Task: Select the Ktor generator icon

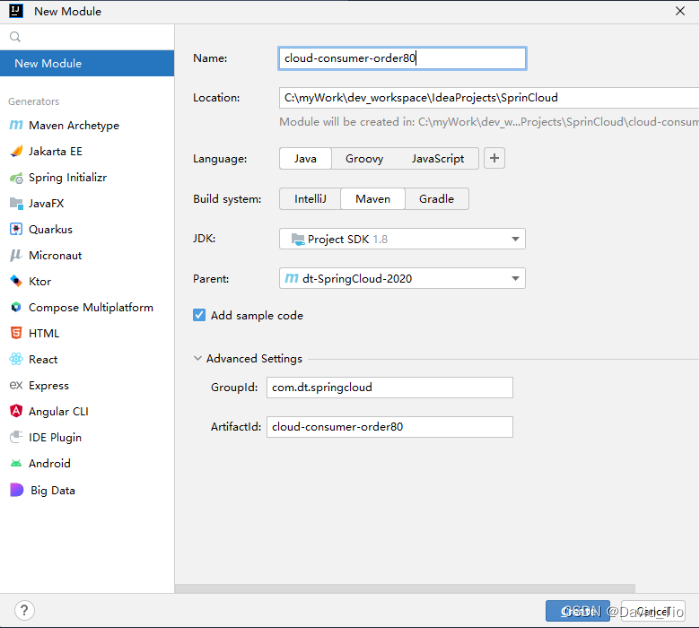Action: [x=16, y=281]
